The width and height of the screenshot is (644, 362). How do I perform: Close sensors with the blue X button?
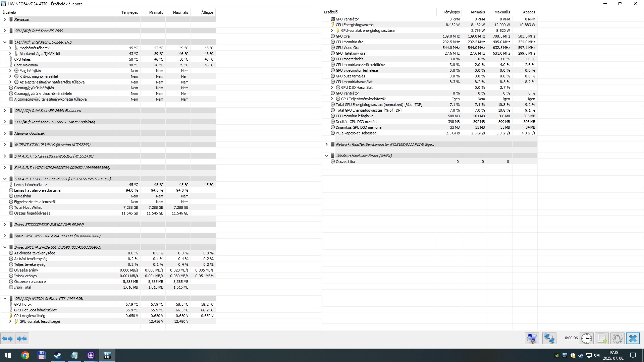[x=633, y=339]
